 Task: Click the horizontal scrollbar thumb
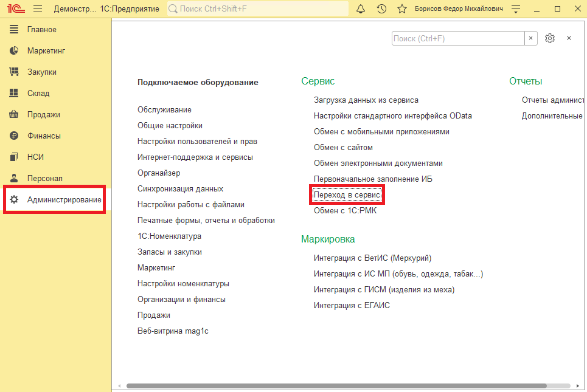tap(336, 386)
